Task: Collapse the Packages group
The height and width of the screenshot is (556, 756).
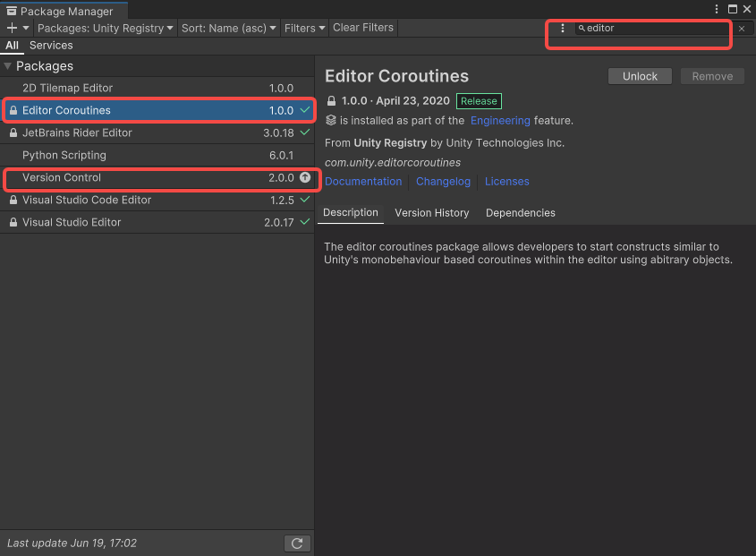Action: [7, 66]
